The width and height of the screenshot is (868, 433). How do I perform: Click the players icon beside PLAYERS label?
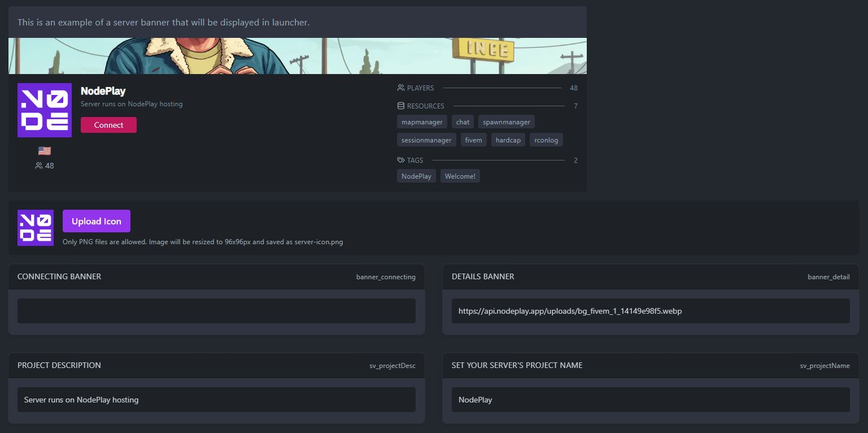tap(401, 88)
